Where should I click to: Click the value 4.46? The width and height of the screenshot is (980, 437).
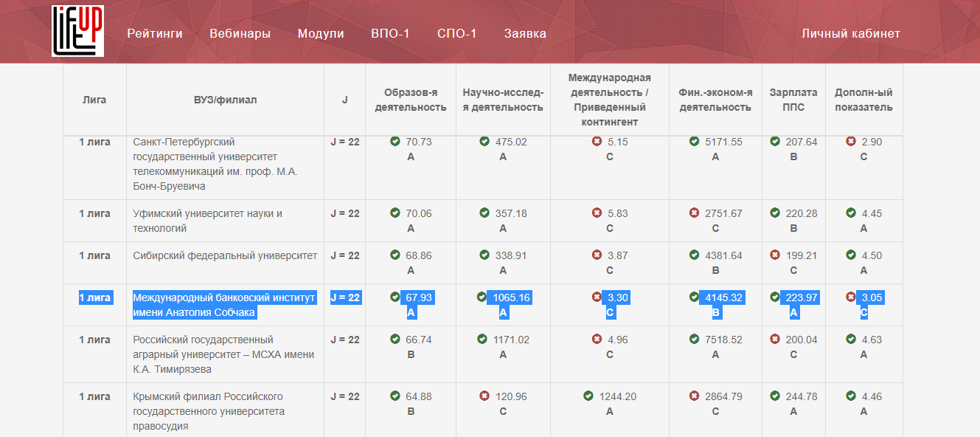872,396
